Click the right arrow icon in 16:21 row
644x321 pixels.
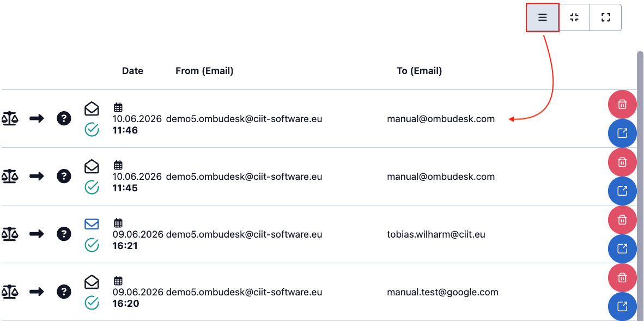click(37, 234)
